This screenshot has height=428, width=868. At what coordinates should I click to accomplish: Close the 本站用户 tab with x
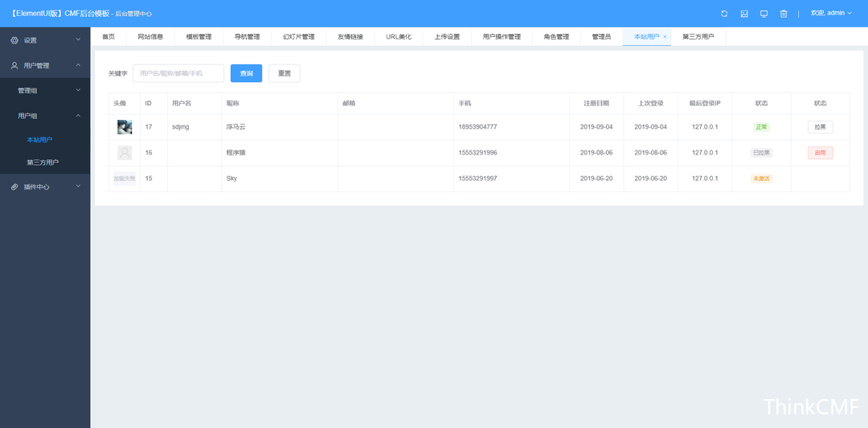pos(665,36)
